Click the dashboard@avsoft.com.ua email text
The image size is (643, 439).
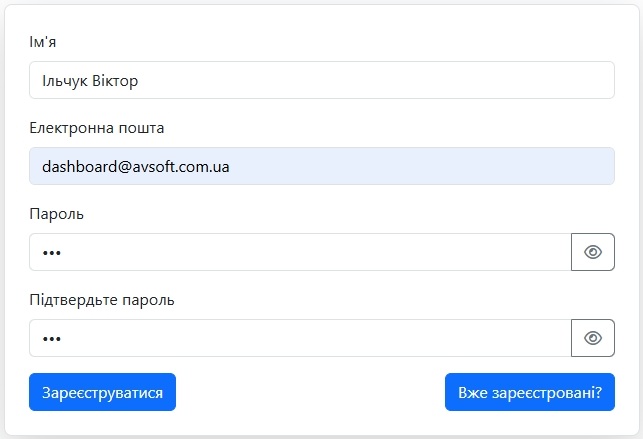pyautogui.click(x=135, y=167)
